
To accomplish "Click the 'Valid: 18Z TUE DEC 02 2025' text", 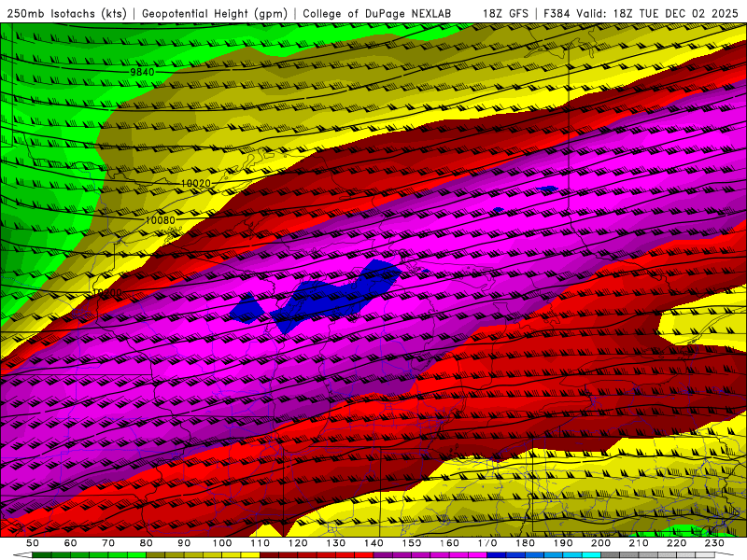I will 657,14.
